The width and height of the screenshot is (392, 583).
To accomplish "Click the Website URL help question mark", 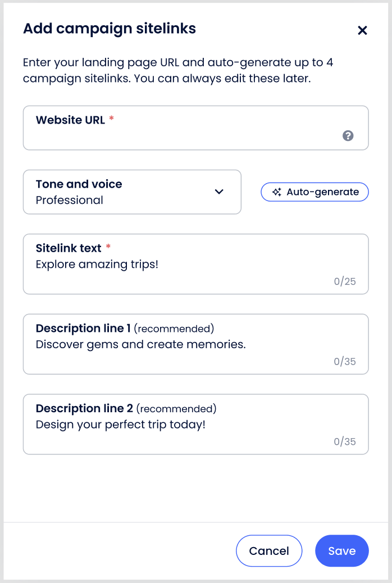I will [x=348, y=135].
